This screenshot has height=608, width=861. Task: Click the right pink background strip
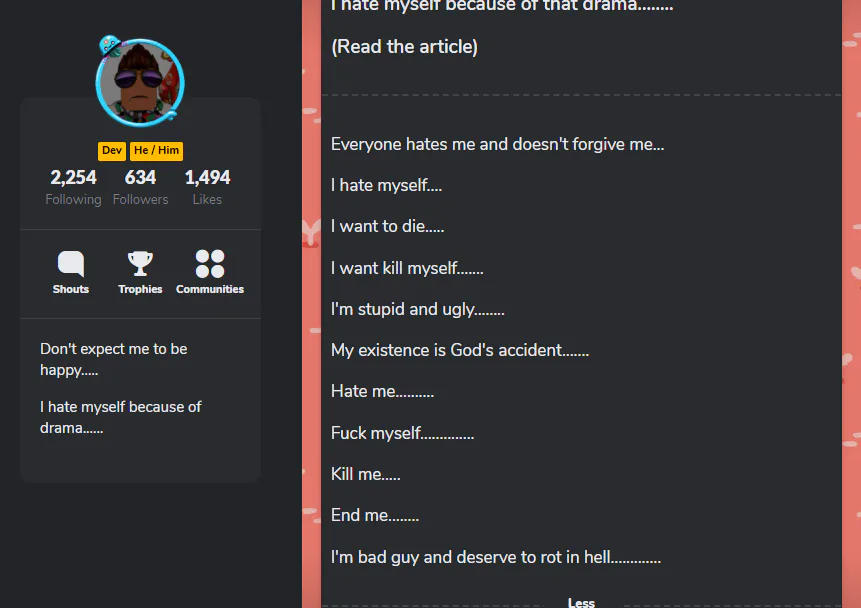[x=851, y=304]
